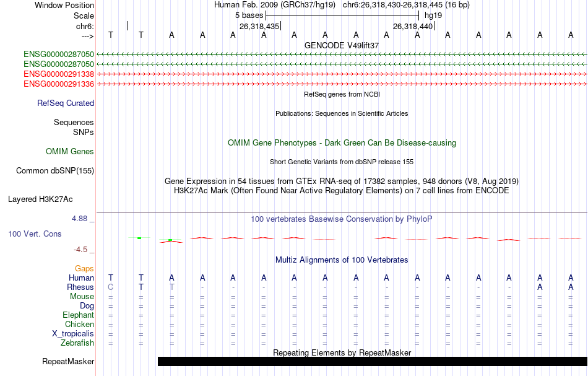
Task: Click the Layered H3K27Ac track label
Action: [x=40, y=199]
